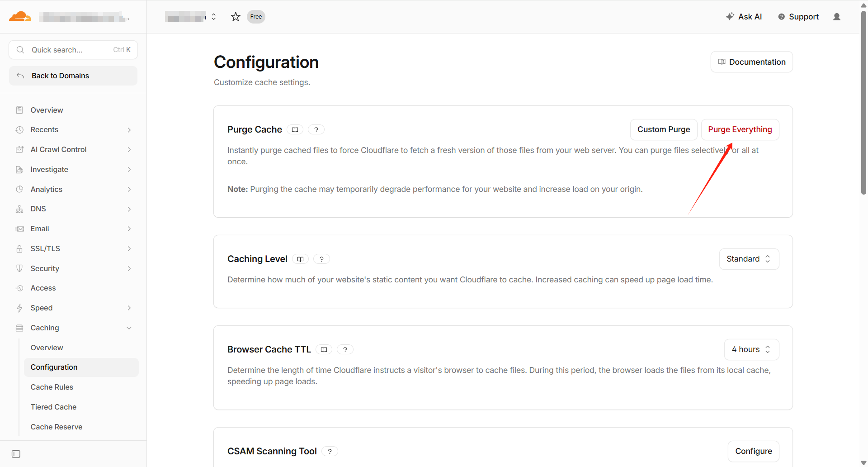Expand the Investigate section chevron
Viewport: 868px width, 467px height.
pos(129,169)
